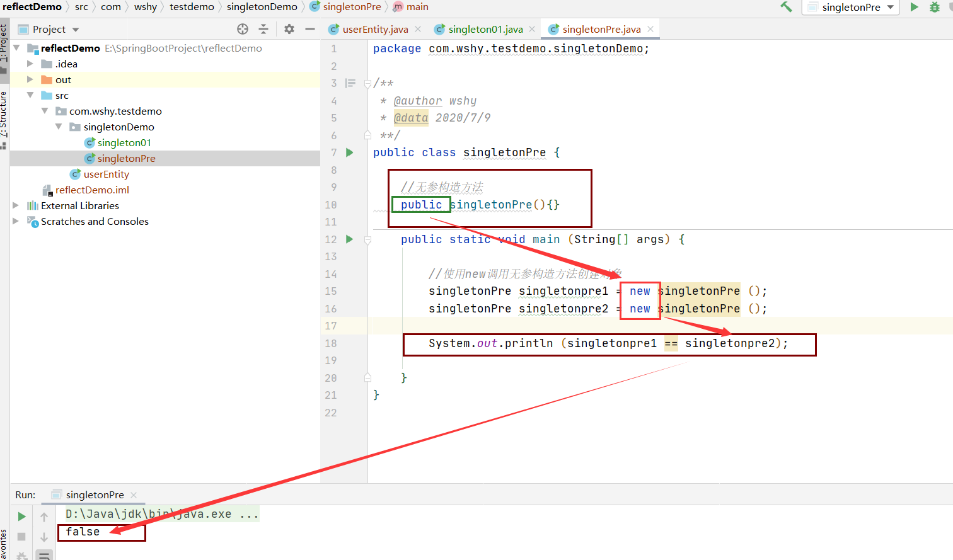Viewport: 953px width, 560px height.
Task: Click the line 3 doc comment gutter icon
Action: (350, 83)
